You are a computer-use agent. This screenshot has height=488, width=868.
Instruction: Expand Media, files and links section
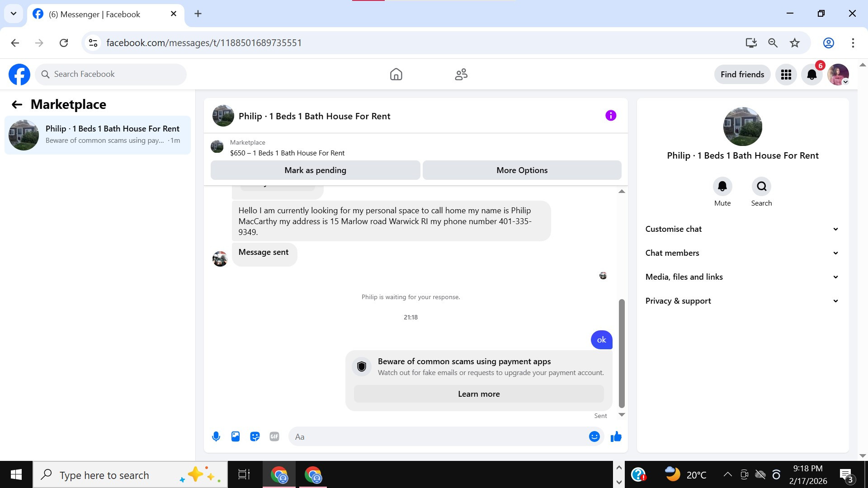click(742, 277)
